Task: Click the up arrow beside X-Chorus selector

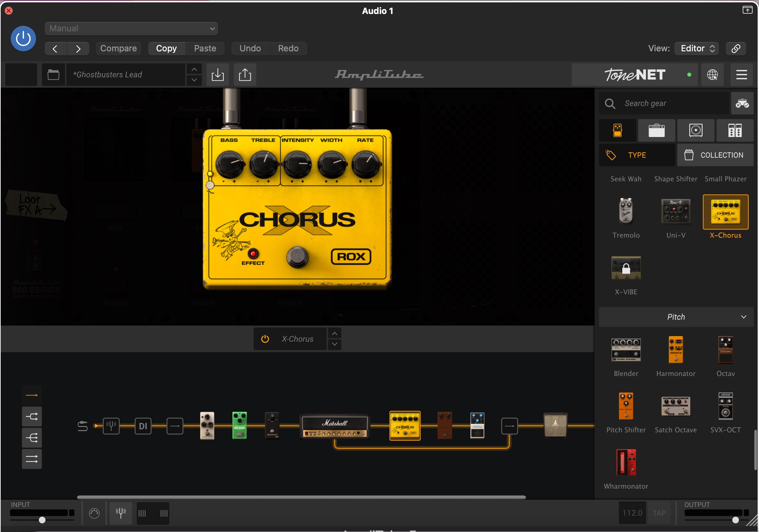Action: coord(334,334)
